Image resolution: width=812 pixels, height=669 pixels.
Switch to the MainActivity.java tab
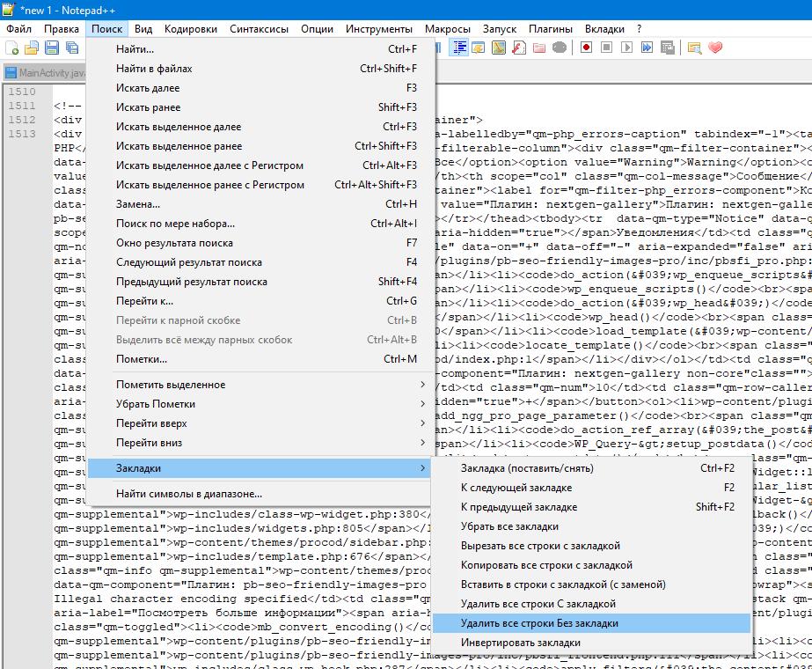click(45, 73)
